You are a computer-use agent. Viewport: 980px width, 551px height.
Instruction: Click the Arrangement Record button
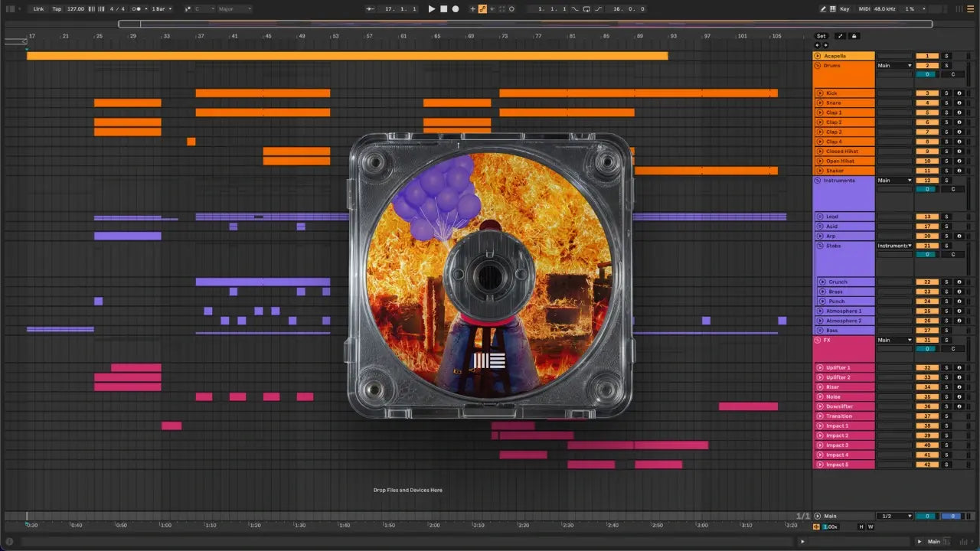point(456,9)
